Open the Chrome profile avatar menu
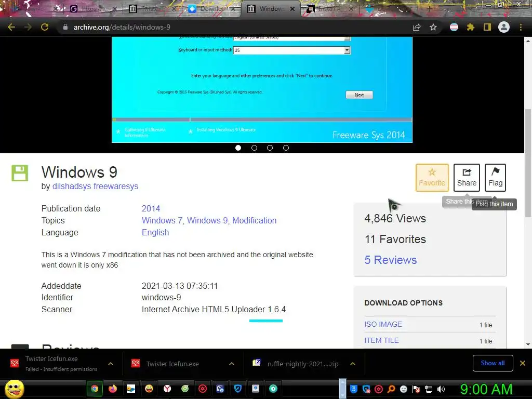 (504, 27)
